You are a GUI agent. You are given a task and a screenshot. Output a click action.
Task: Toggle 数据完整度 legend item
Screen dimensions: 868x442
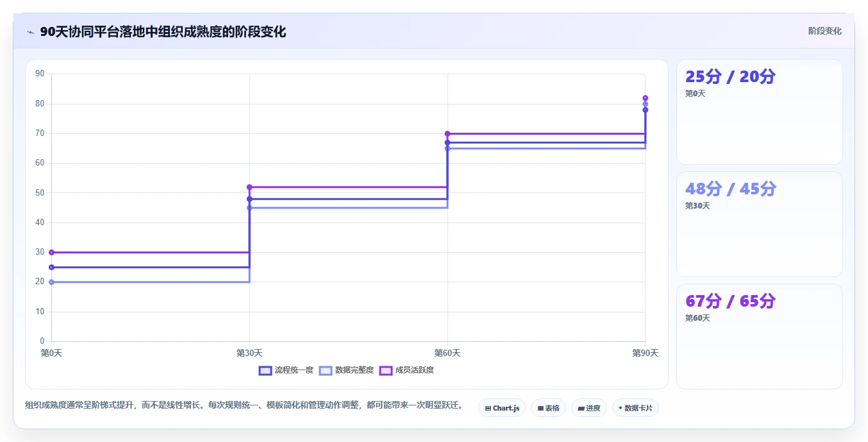pyautogui.click(x=346, y=370)
